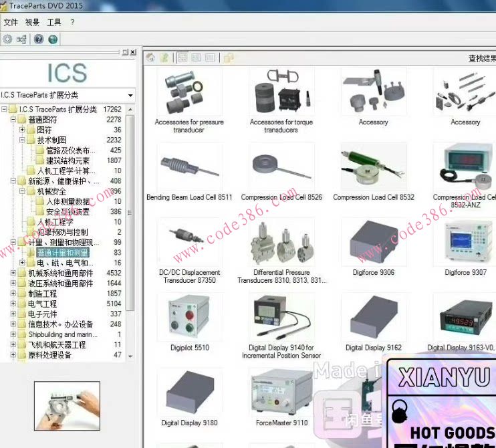Toggle the middle view mode icon
496x448 pixels.
[x=197, y=58]
